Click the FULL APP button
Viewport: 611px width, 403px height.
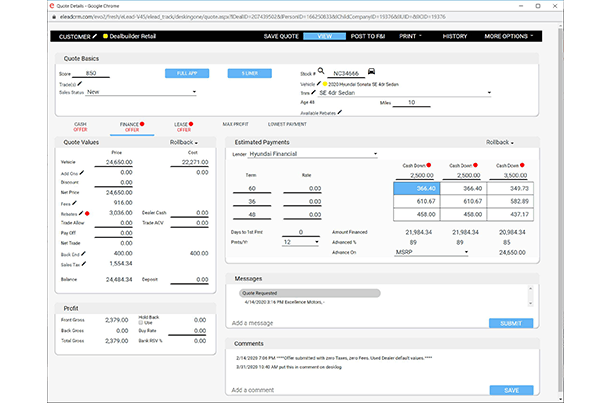tap(187, 73)
